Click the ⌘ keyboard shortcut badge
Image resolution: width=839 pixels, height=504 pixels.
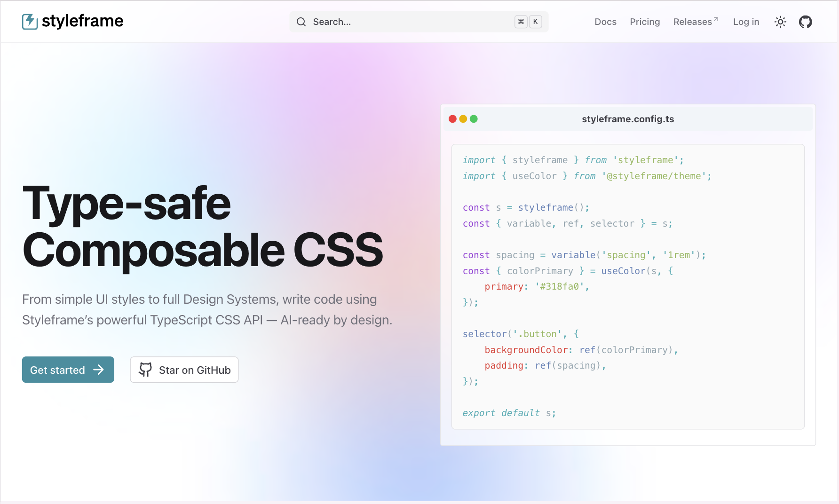click(x=521, y=22)
